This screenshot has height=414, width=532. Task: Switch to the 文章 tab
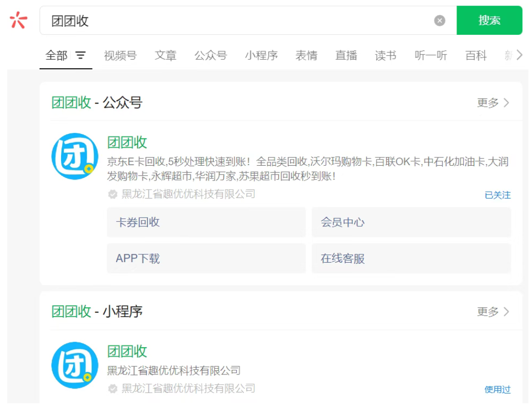[x=165, y=55]
